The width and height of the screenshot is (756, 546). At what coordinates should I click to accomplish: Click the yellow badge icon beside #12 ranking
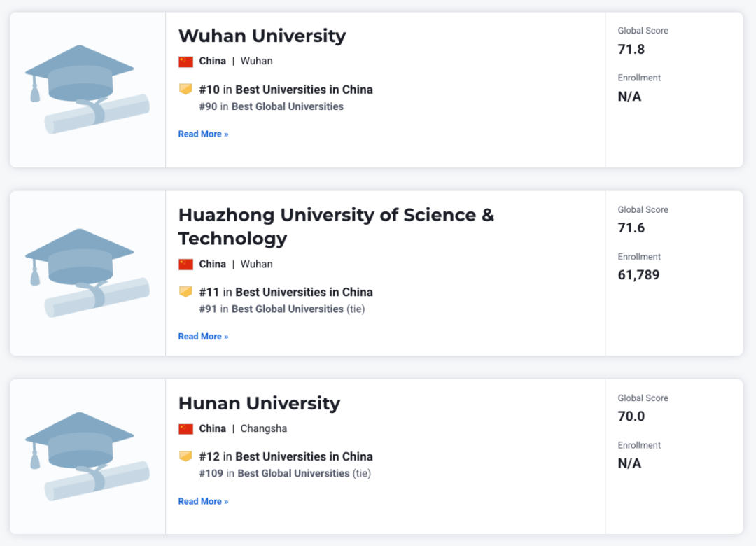pyautogui.click(x=185, y=456)
